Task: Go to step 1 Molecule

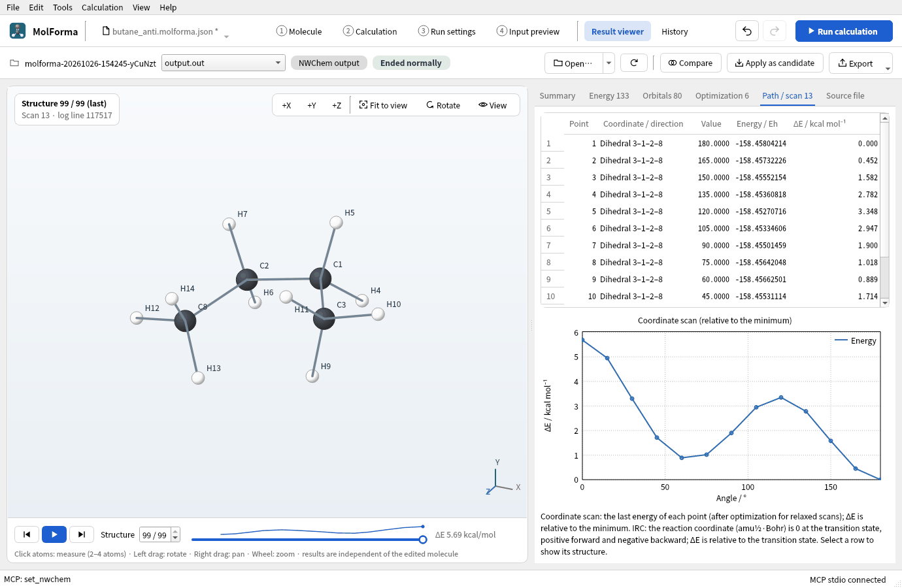Action: (x=299, y=31)
